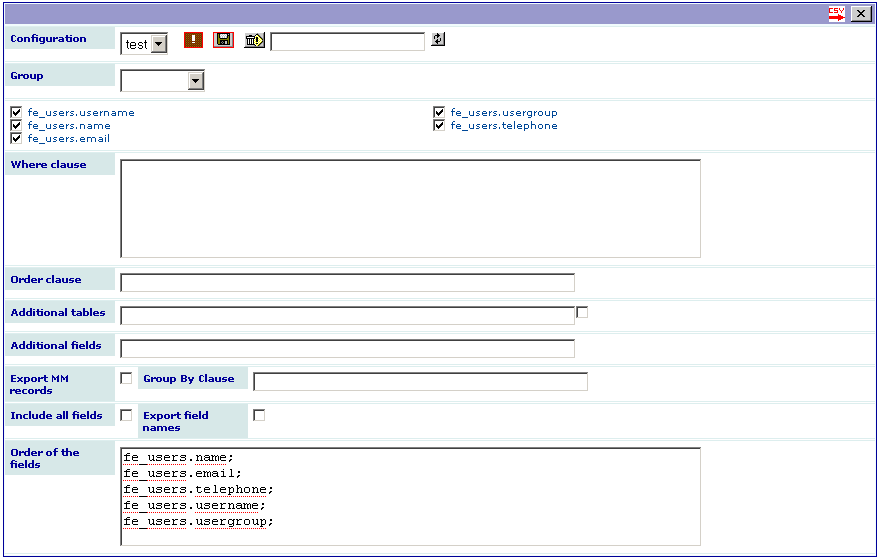Click the red exclamation mark icon
The image size is (880, 560).
click(193, 40)
